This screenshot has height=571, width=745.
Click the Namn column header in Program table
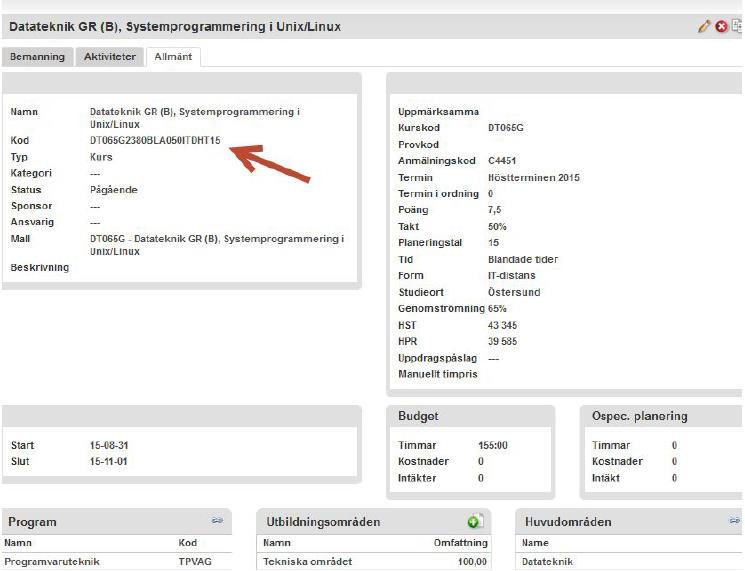[x=18, y=542]
